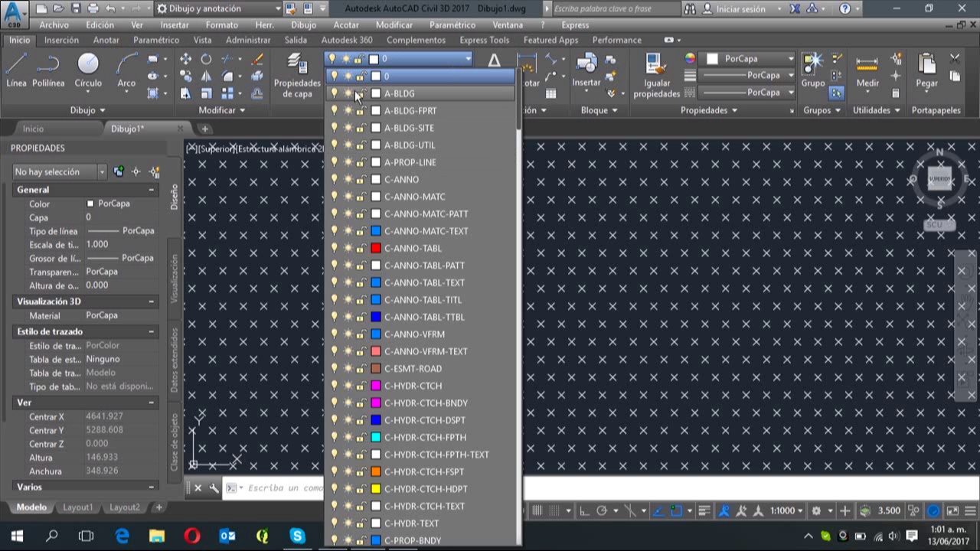The image size is (980, 551).
Task: Select the Move (Desplazar) tool
Action: click(186, 59)
